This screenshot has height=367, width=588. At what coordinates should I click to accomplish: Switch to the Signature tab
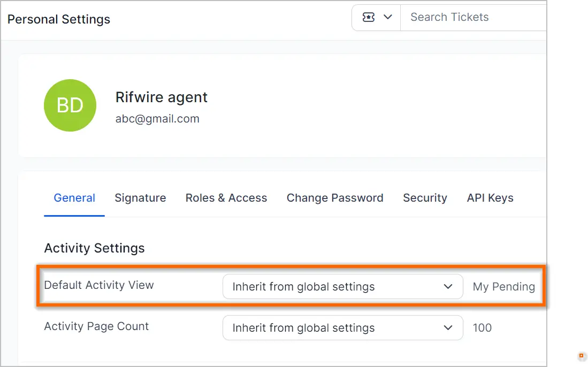[x=140, y=198]
